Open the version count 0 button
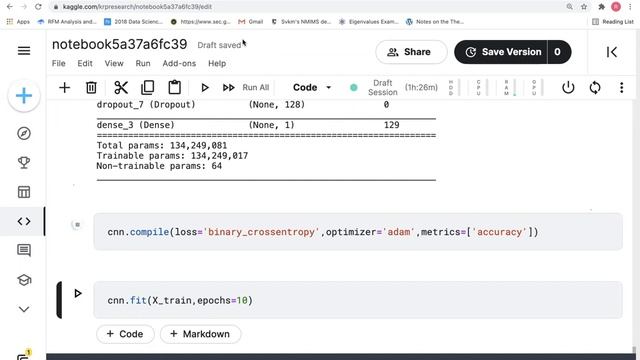 coord(559,52)
